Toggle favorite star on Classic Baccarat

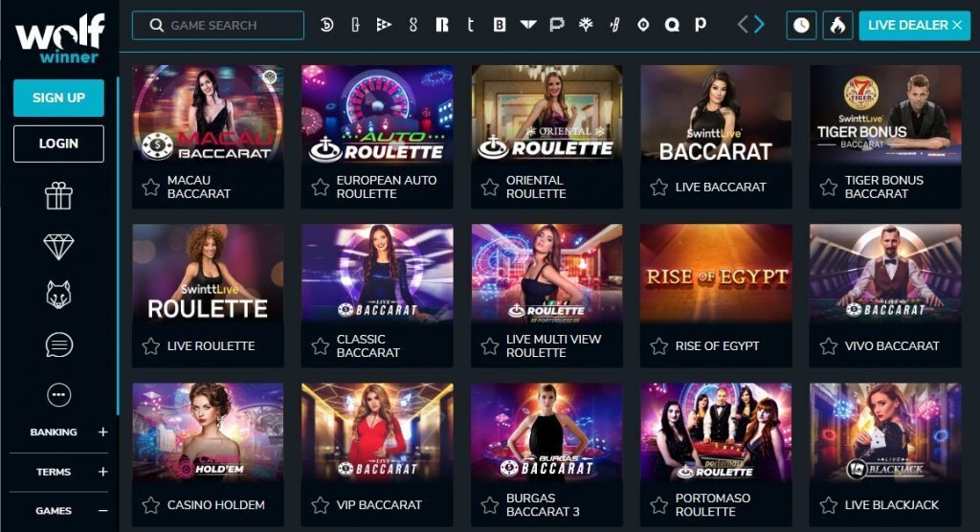320,345
